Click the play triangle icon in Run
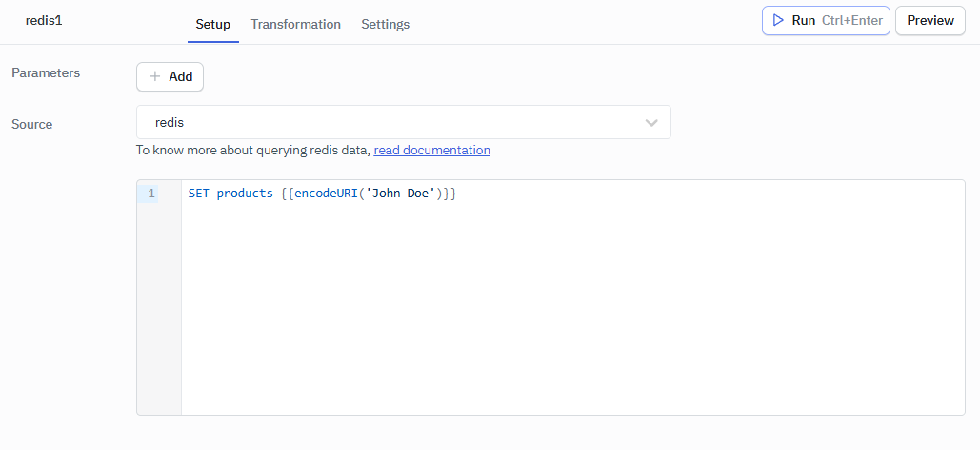 [778, 20]
